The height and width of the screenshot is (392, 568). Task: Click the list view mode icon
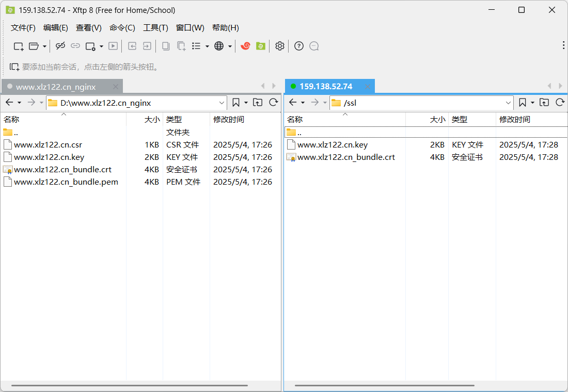click(196, 46)
